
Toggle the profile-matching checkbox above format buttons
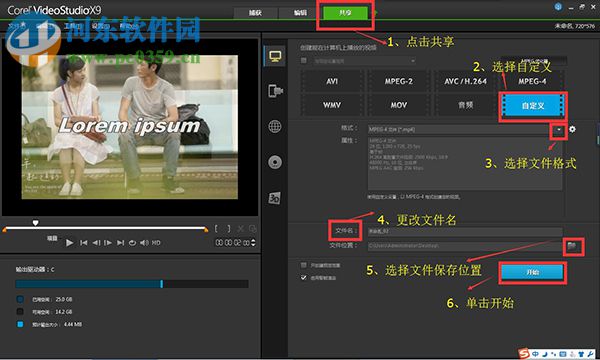pyautogui.click(x=304, y=60)
